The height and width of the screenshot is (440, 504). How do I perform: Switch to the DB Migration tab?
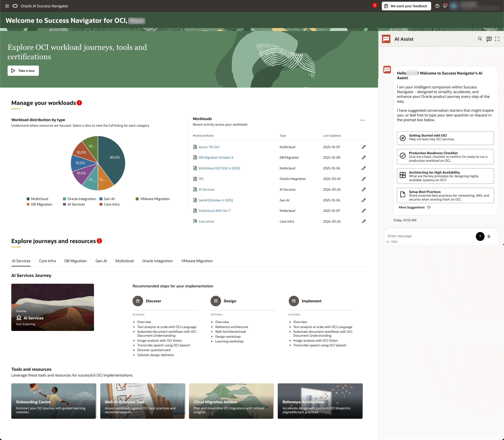[75, 261]
